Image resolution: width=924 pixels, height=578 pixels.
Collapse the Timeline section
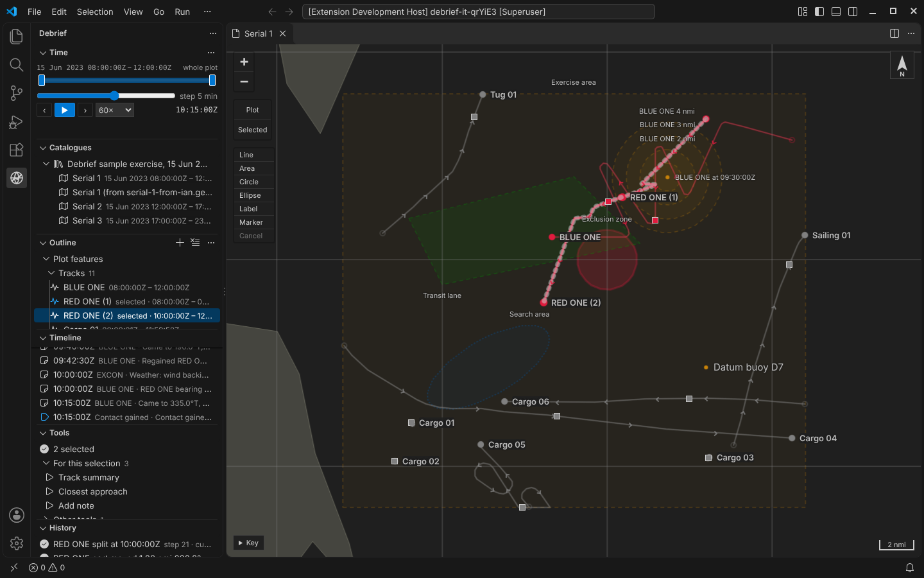(43, 338)
